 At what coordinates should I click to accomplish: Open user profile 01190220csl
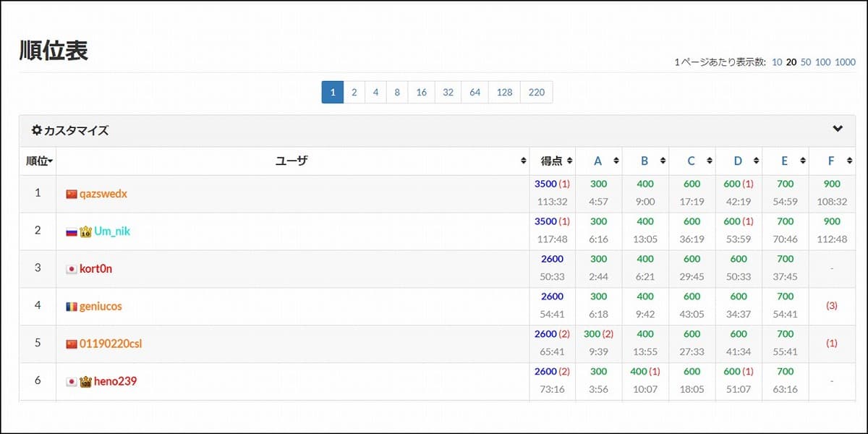(111, 344)
